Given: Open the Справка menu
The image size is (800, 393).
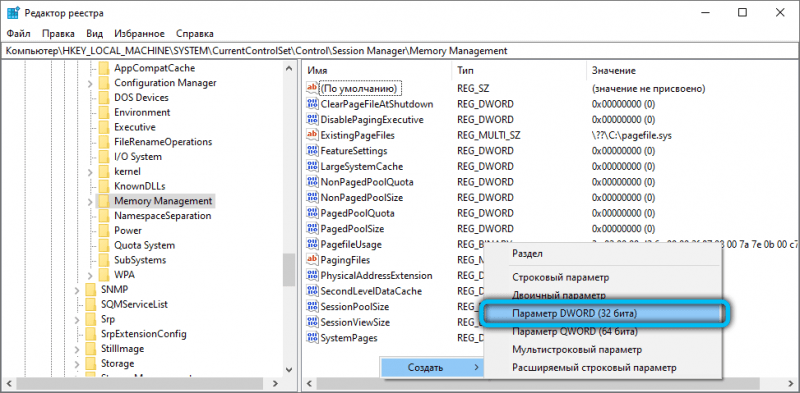Looking at the screenshot, I should (194, 34).
